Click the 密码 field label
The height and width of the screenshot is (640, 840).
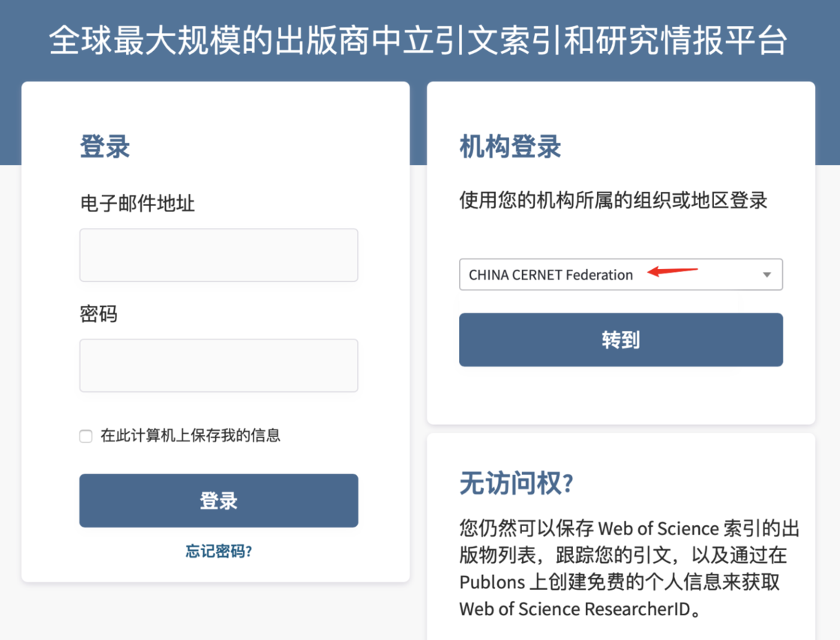pos(98,313)
